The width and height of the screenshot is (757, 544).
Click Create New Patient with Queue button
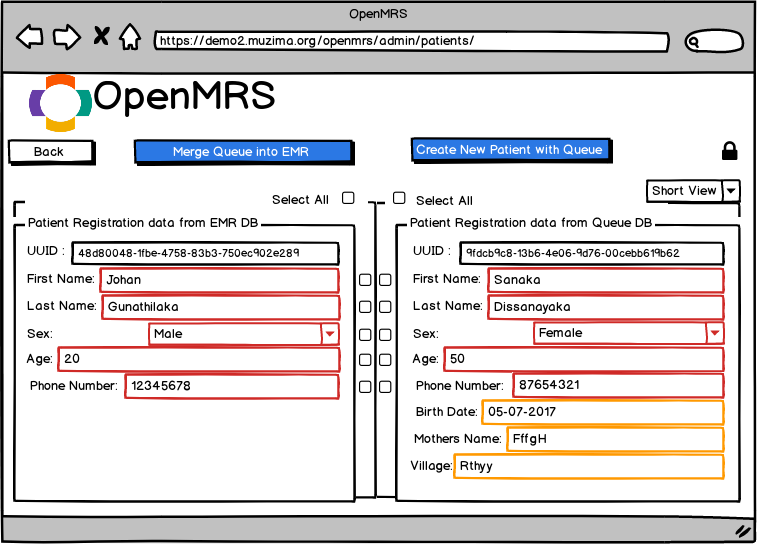pos(510,150)
